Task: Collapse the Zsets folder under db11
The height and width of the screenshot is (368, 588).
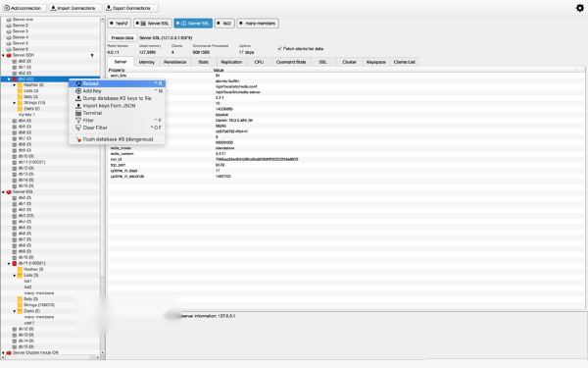Action: [15, 311]
